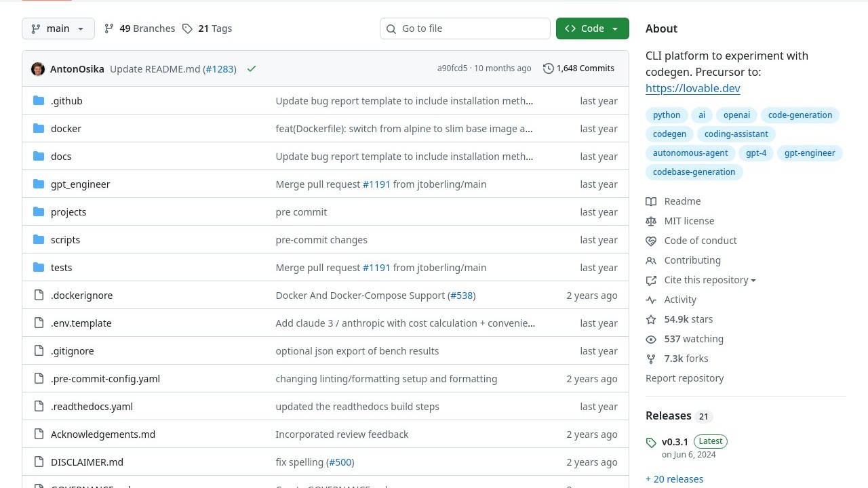Expand the Cite this repository menu
The width and height of the screenshot is (868, 488).
click(x=709, y=280)
